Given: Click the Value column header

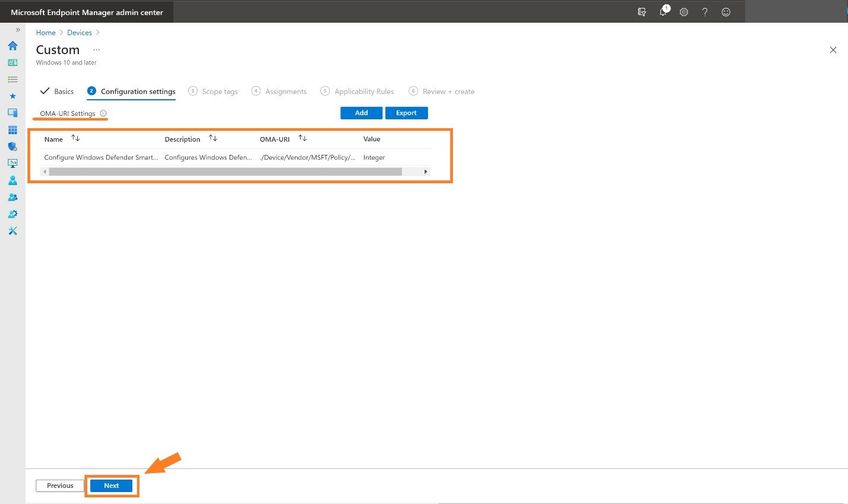Looking at the screenshot, I should 372,139.
